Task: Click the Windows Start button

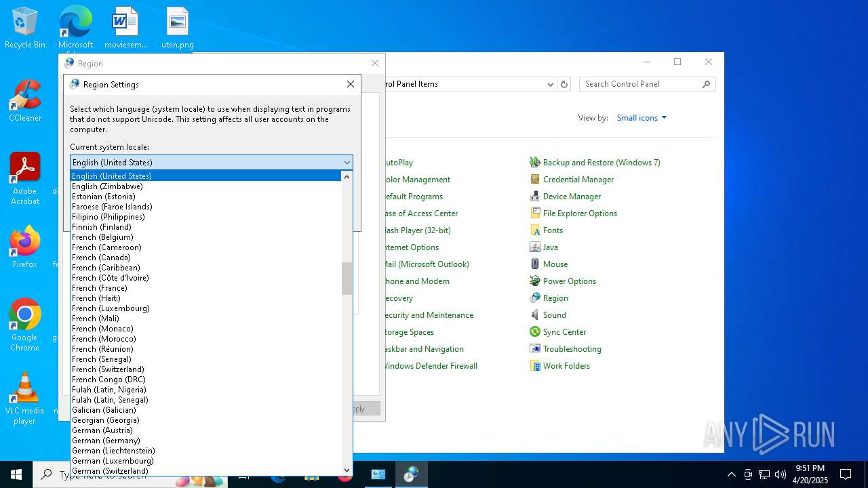Action: 16,474
